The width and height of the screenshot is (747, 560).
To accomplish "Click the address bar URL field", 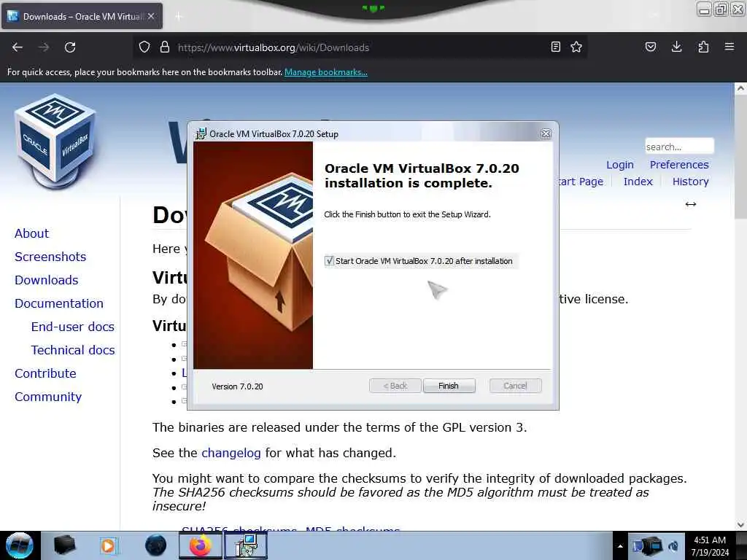I will [x=362, y=47].
